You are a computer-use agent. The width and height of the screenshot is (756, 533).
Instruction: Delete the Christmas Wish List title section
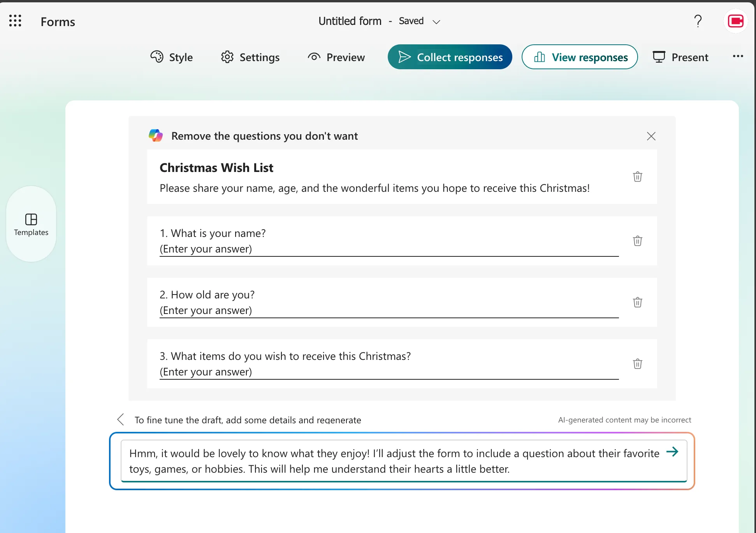click(x=637, y=176)
